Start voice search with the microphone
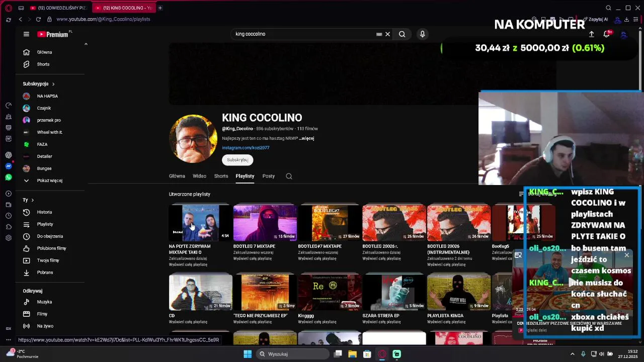Image resolution: width=644 pixels, height=362 pixels. pos(422,34)
